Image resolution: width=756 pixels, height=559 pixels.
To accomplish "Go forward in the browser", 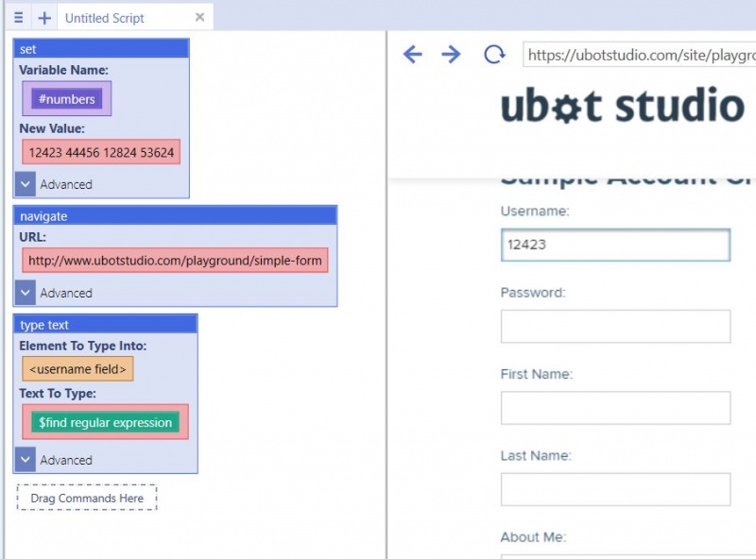I will coord(451,54).
